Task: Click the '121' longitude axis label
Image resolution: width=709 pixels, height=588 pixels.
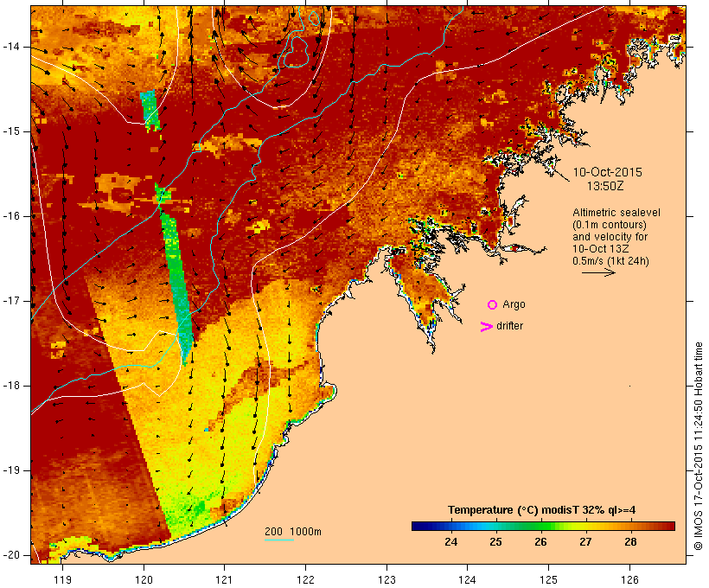Action: (x=224, y=579)
